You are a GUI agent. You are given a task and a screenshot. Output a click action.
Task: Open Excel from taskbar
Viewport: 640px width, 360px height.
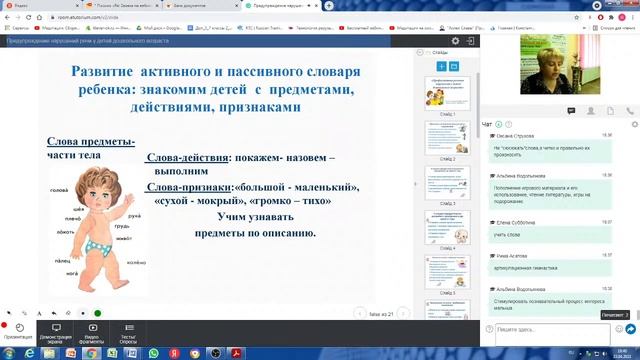point(112,353)
